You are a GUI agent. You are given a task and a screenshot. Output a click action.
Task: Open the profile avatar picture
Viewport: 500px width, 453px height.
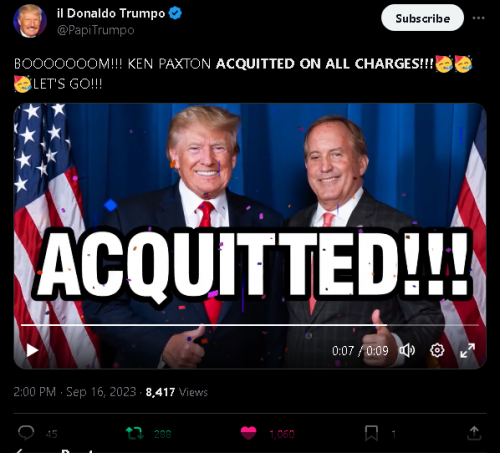[x=30, y=21]
